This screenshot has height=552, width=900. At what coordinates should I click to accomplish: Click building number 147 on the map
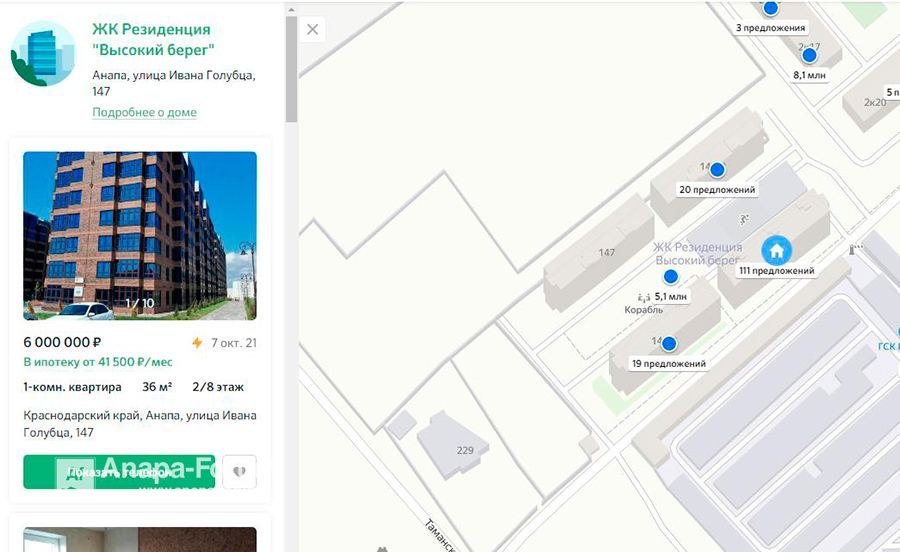(607, 252)
